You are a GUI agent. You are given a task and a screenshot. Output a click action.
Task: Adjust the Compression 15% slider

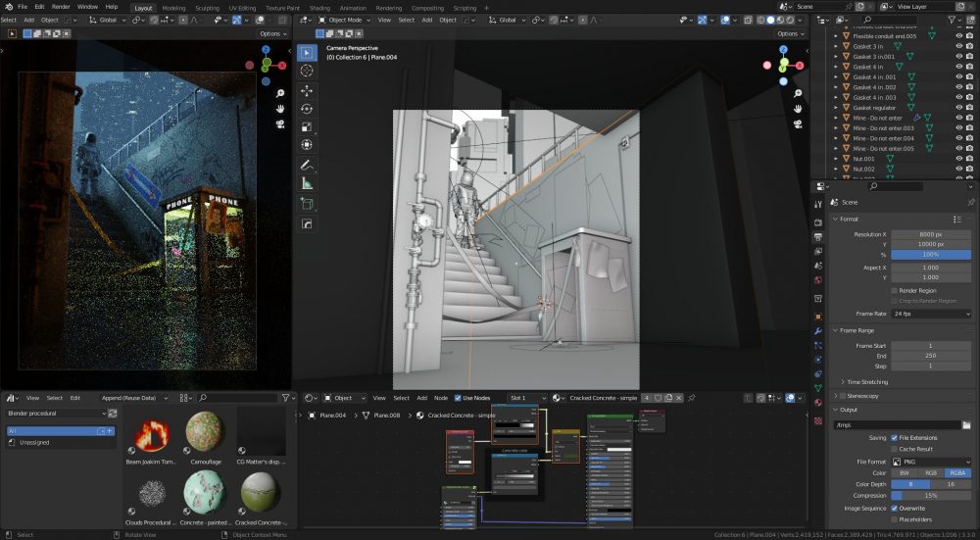[931, 495]
